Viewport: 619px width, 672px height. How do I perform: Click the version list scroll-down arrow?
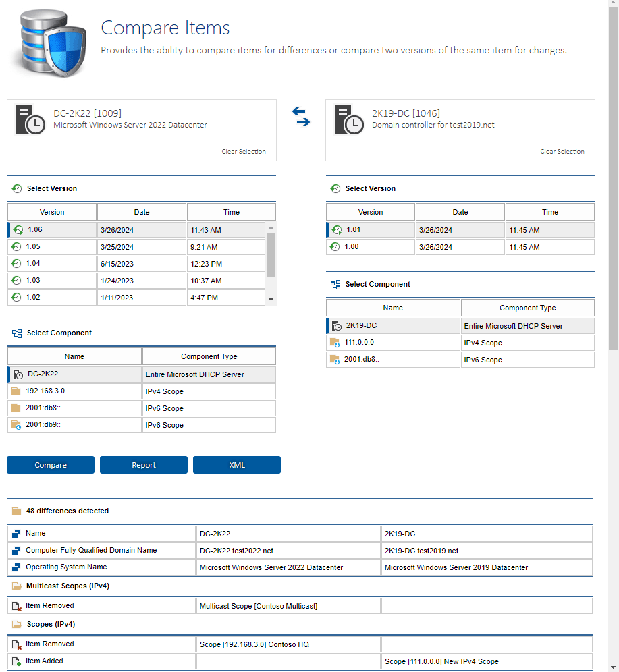271,300
